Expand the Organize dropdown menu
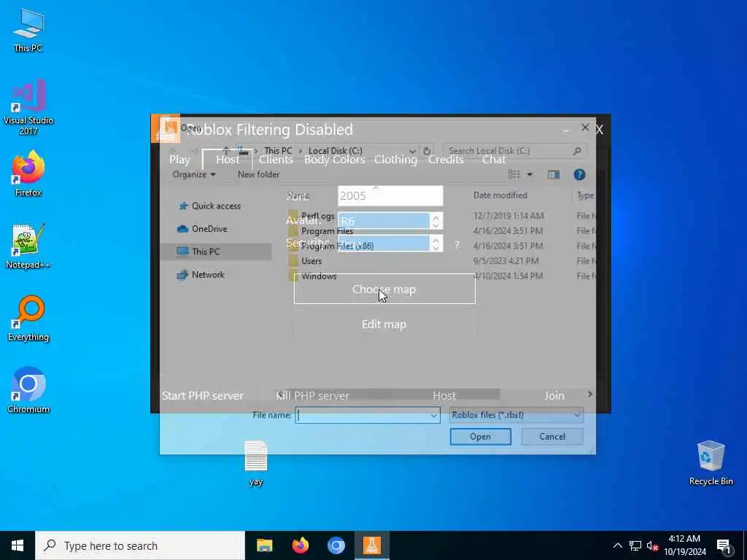Viewport: 747px width, 560px height. [194, 175]
